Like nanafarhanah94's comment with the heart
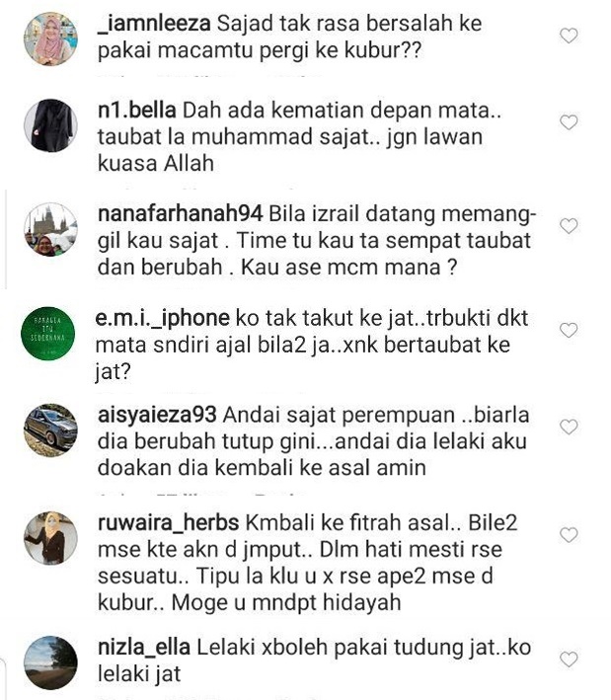Screen dimensions: 611x700 (x=569, y=226)
